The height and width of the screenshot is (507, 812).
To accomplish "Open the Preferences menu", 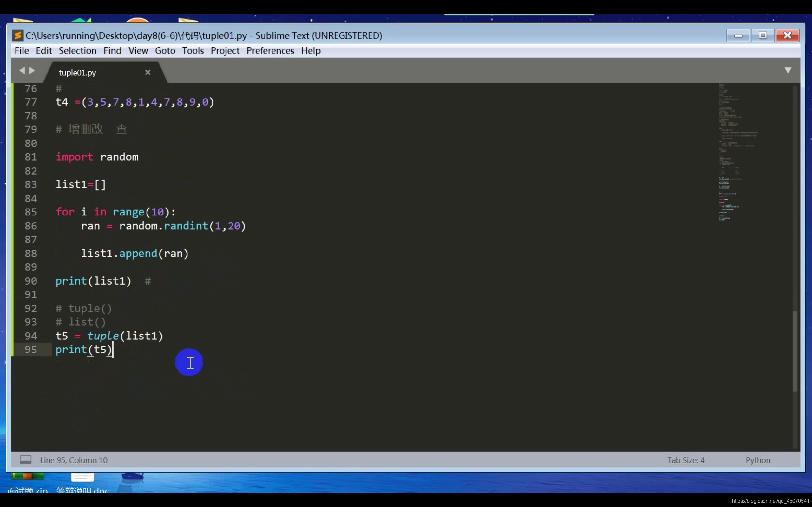I will click(270, 51).
